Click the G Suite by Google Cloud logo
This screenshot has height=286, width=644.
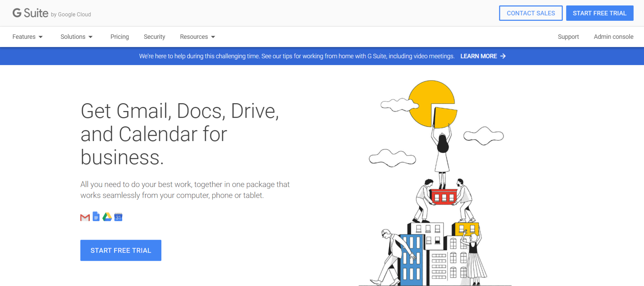click(52, 13)
